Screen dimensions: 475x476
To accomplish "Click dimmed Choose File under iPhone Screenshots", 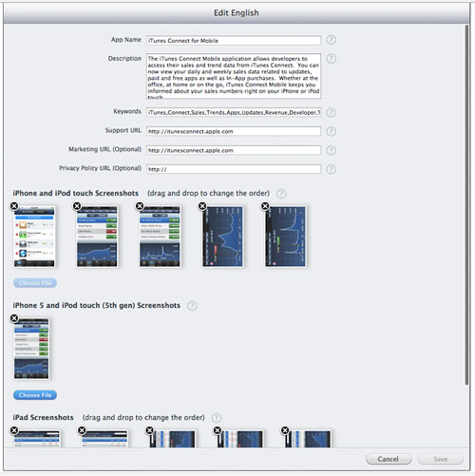I will click(35, 283).
